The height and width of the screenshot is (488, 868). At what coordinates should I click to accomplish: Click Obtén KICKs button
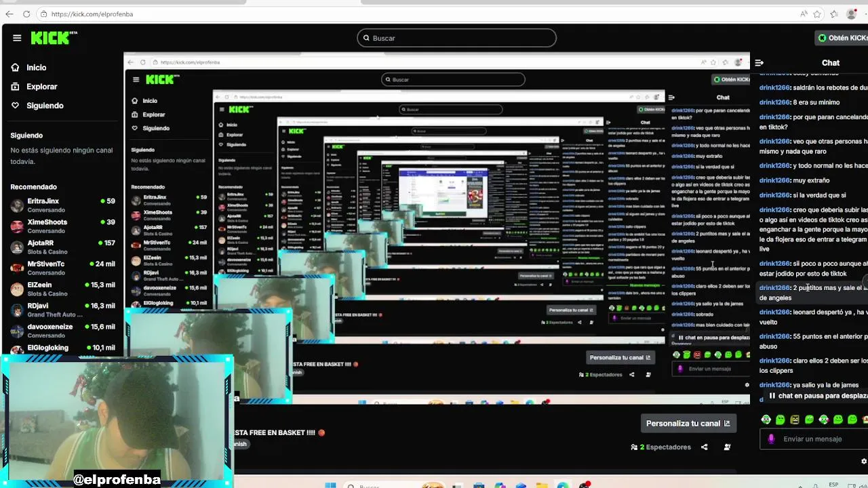843,38
